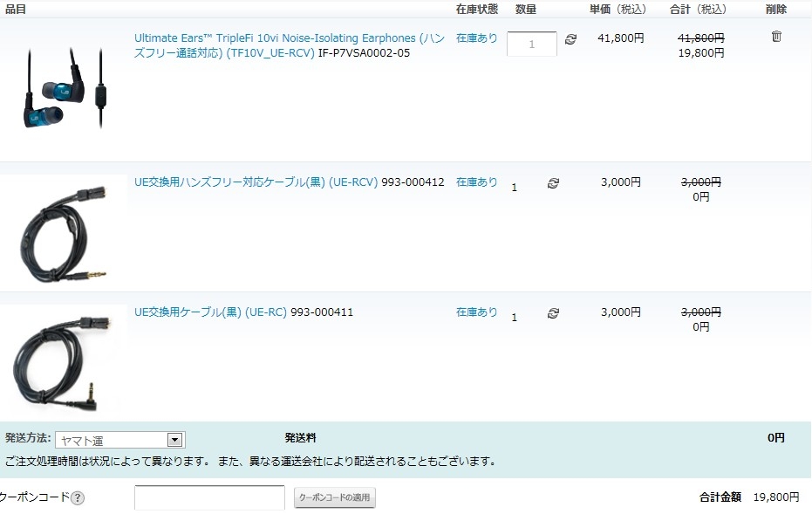Click the 0円 shipping fee value
Viewport: 812px width, 514px height.
(775, 438)
